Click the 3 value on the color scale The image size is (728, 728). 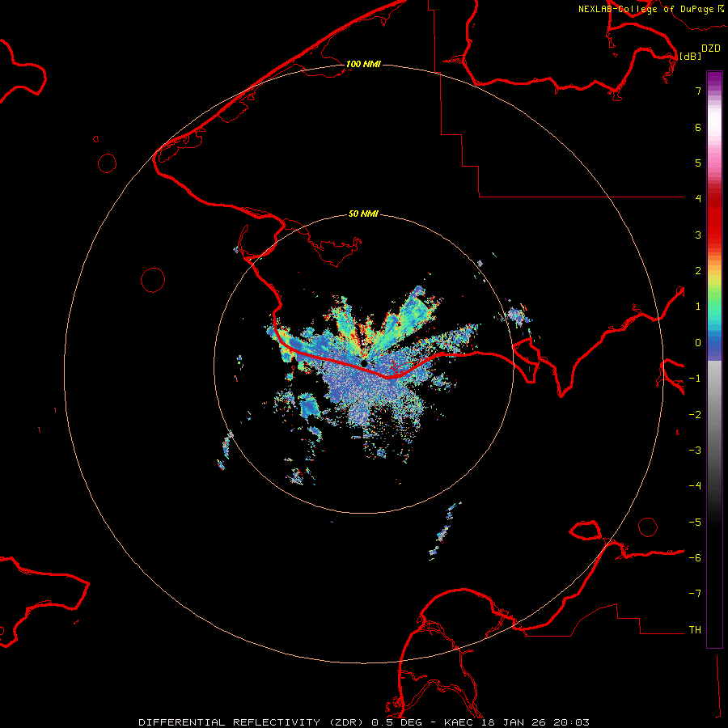(x=698, y=235)
